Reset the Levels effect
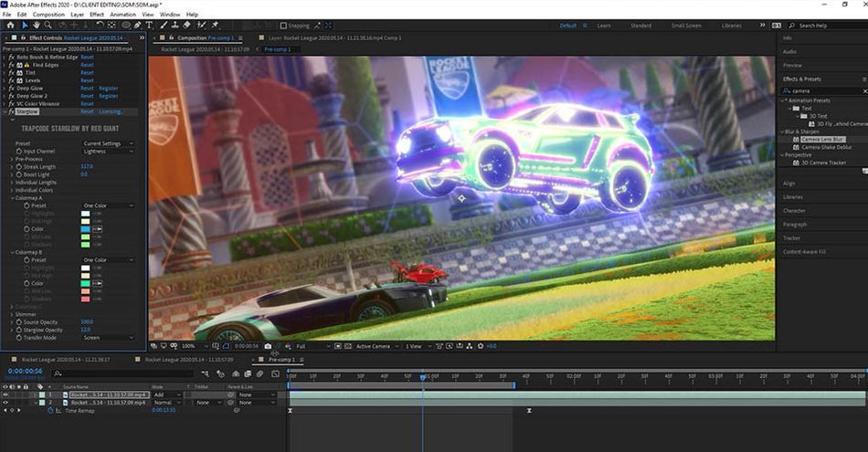 (x=87, y=80)
